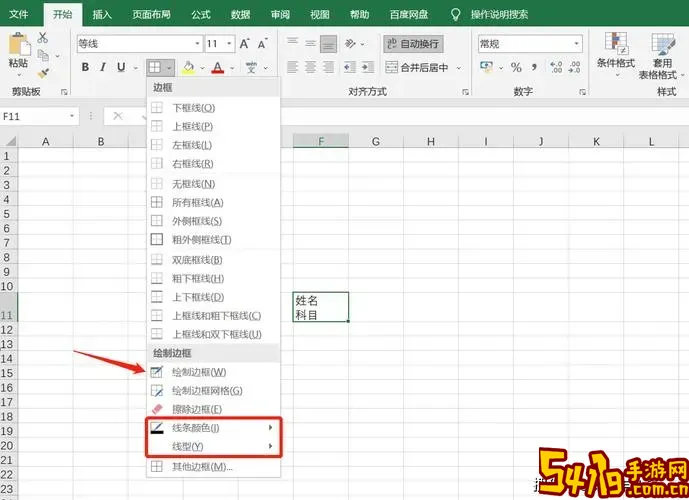This screenshot has height=500, width=689.
Task: Switch to the 插入 ribbon tab
Action: coord(102,14)
